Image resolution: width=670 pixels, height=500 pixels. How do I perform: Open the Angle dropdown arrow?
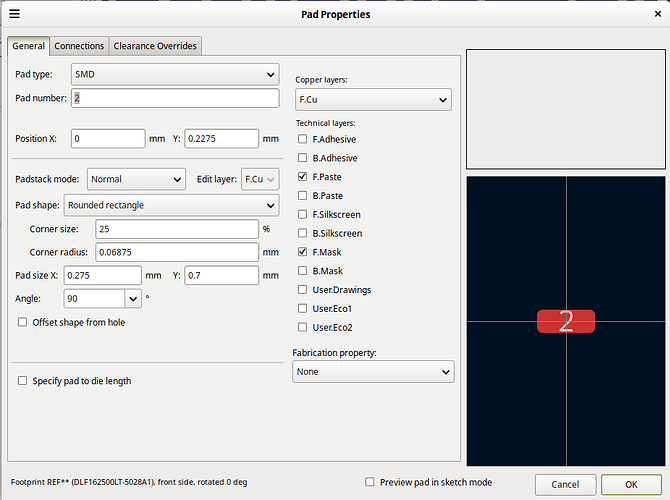click(x=133, y=298)
